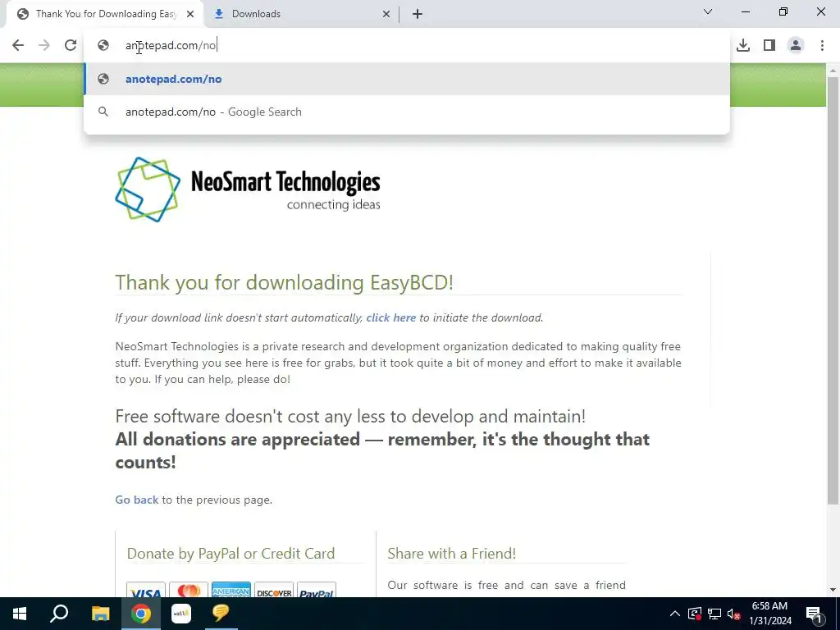Go back using the browser back arrow
The image size is (840, 630).
[x=18, y=46]
